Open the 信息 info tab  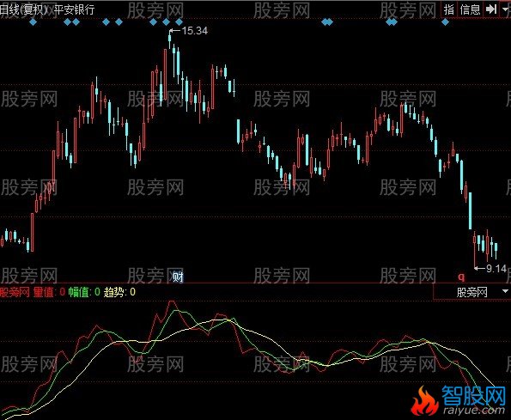[470, 9]
